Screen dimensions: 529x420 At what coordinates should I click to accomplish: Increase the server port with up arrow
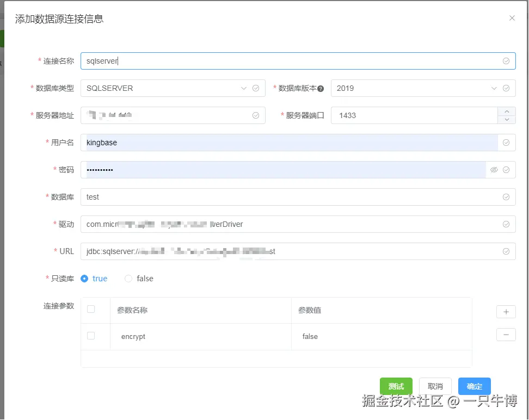point(507,112)
